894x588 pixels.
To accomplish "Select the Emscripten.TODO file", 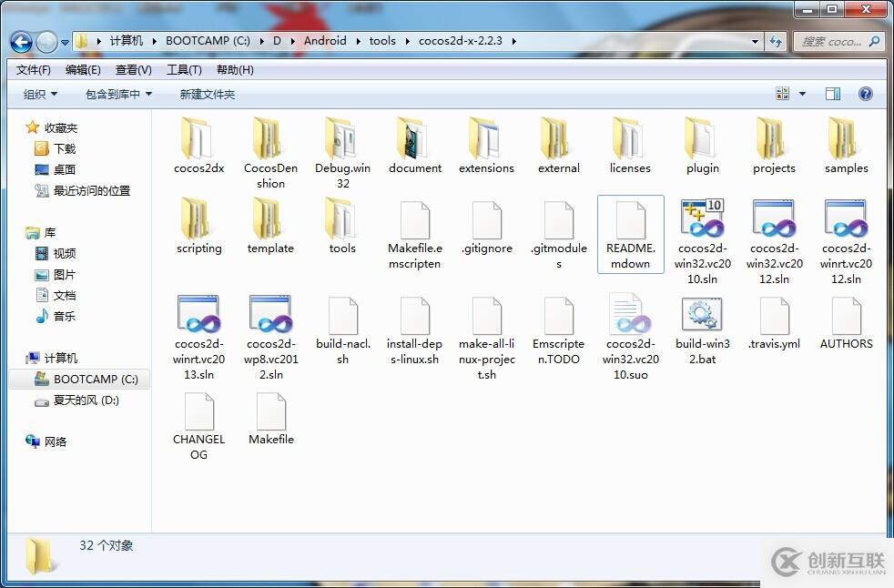I will 558,330.
